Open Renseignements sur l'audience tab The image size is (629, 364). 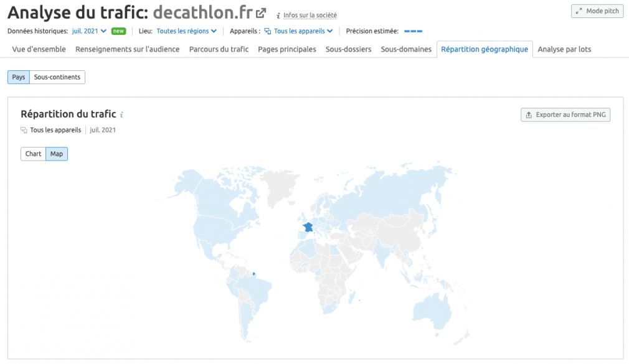coord(127,49)
